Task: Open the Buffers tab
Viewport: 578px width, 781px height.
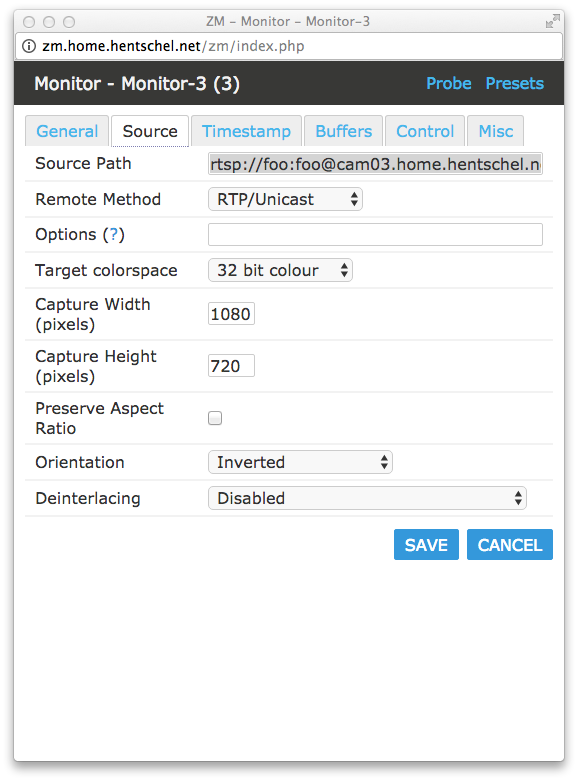Action: pos(343,131)
